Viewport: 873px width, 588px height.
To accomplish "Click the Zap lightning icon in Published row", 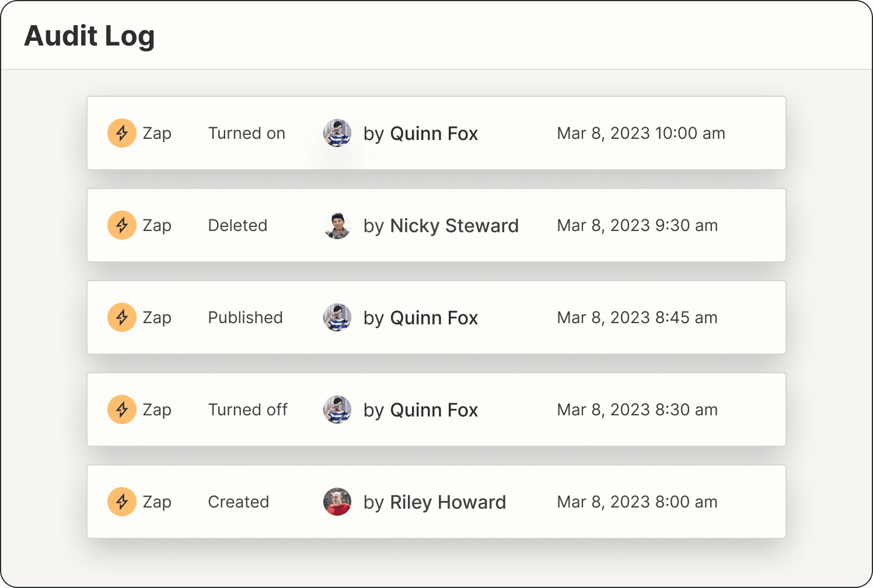I will pyautogui.click(x=122, y=317).
